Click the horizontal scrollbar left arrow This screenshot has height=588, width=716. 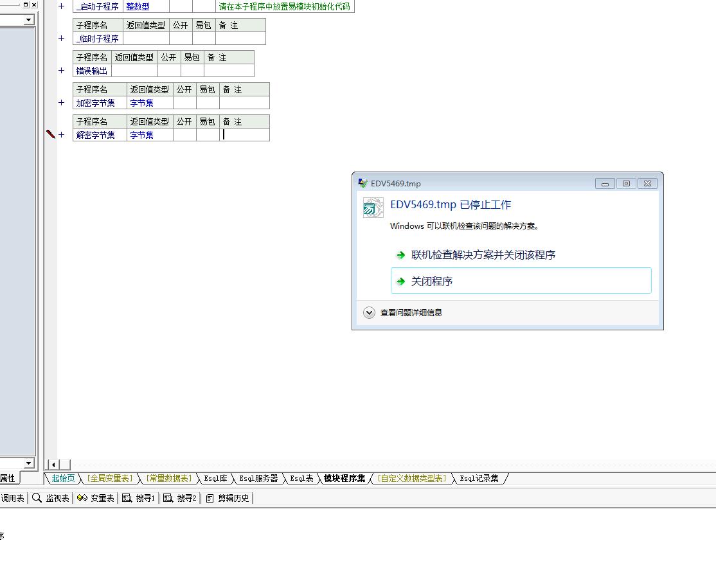tap(53, 465)
